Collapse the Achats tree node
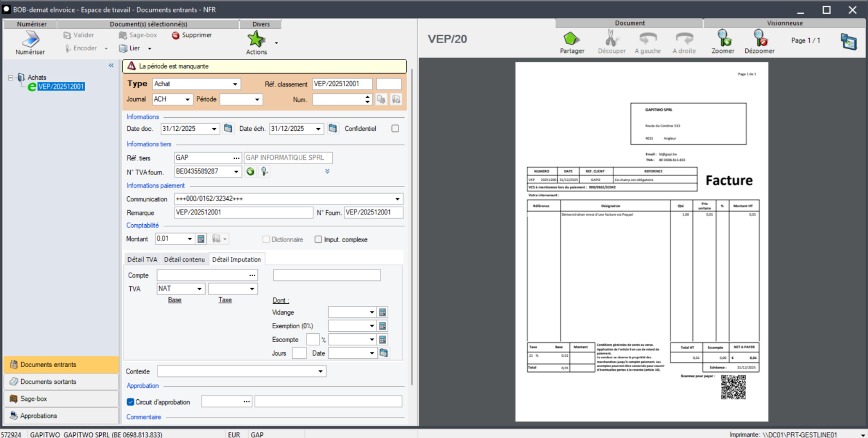This screenshot has width=868, height=438. pos(10,77)
